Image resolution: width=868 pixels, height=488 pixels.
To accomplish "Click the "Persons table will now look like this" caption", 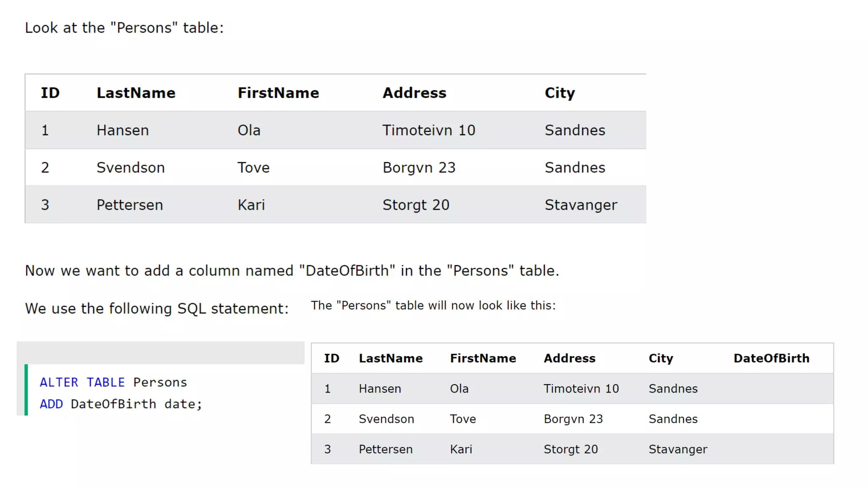I will pos(433,305).
